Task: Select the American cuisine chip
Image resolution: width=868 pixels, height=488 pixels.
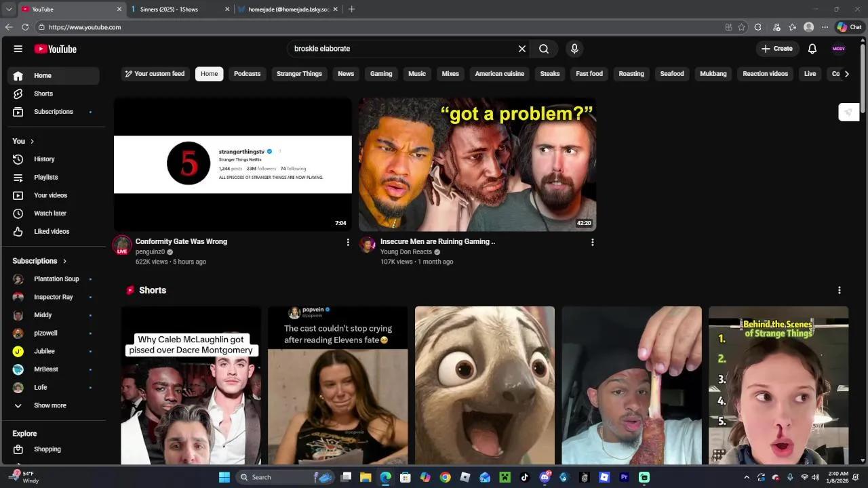Action: [500, 74]
